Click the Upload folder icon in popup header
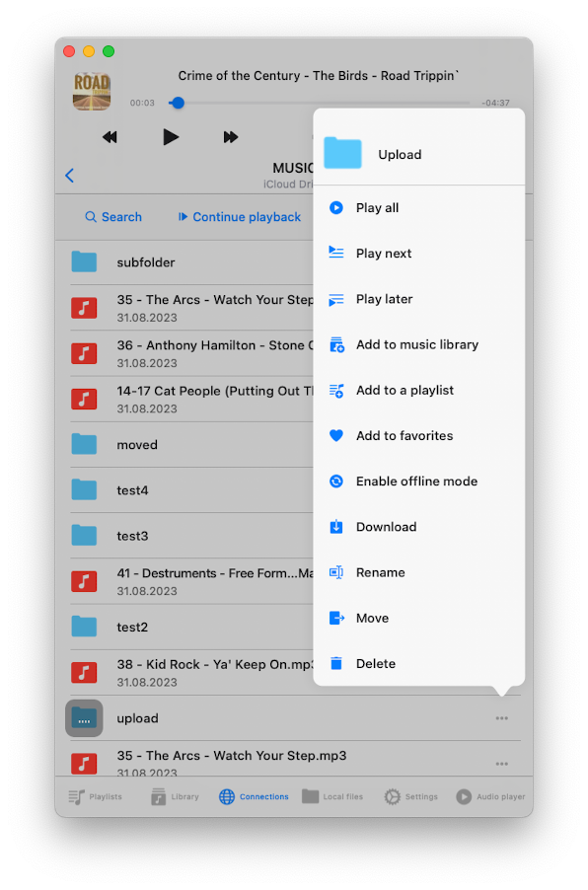 [x=342, y=153]
